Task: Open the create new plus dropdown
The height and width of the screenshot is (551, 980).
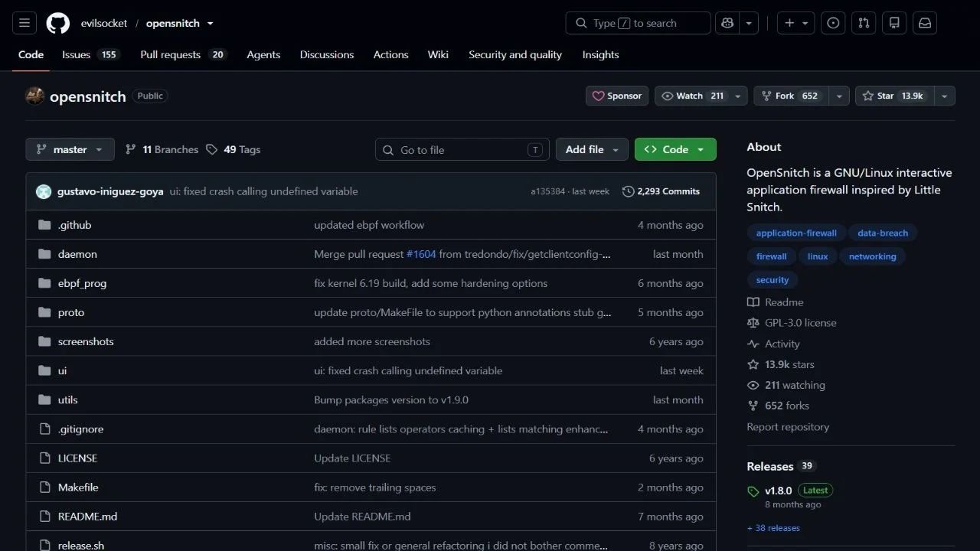Action: [x=796, y=23]
